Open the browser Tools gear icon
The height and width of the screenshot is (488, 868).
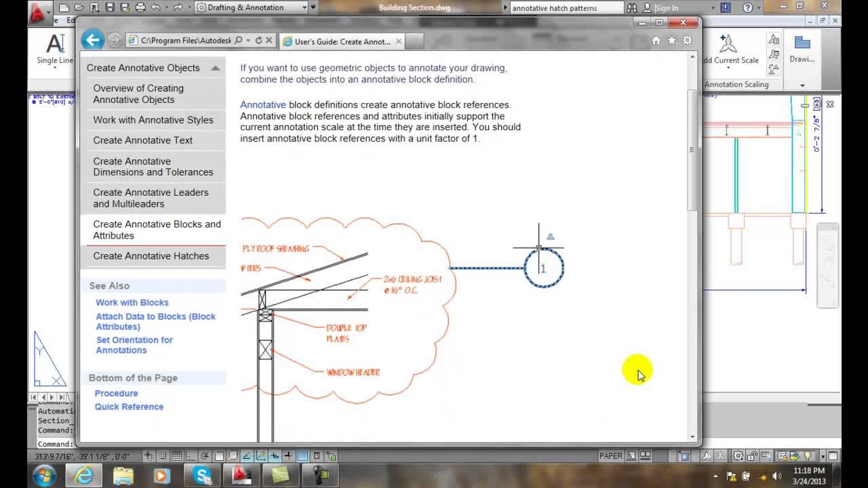point(687,41)
